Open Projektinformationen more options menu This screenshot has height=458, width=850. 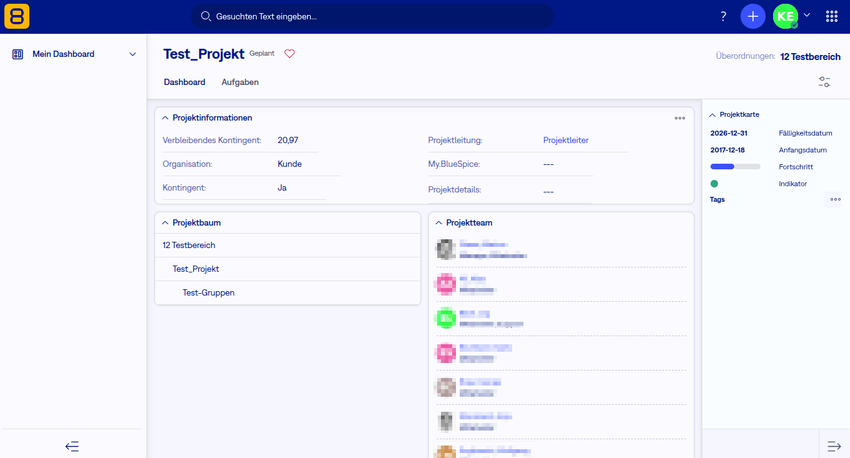click(x=680, y=118)
